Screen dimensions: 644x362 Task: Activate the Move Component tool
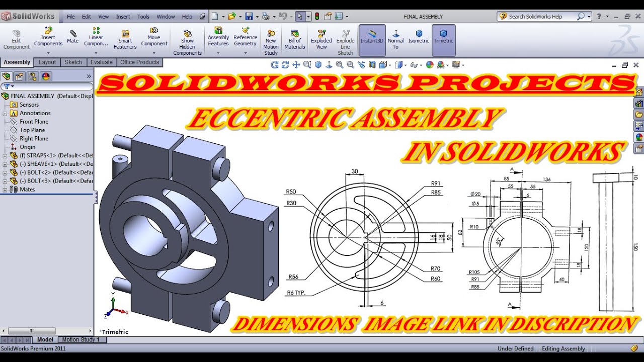(154, 37)
